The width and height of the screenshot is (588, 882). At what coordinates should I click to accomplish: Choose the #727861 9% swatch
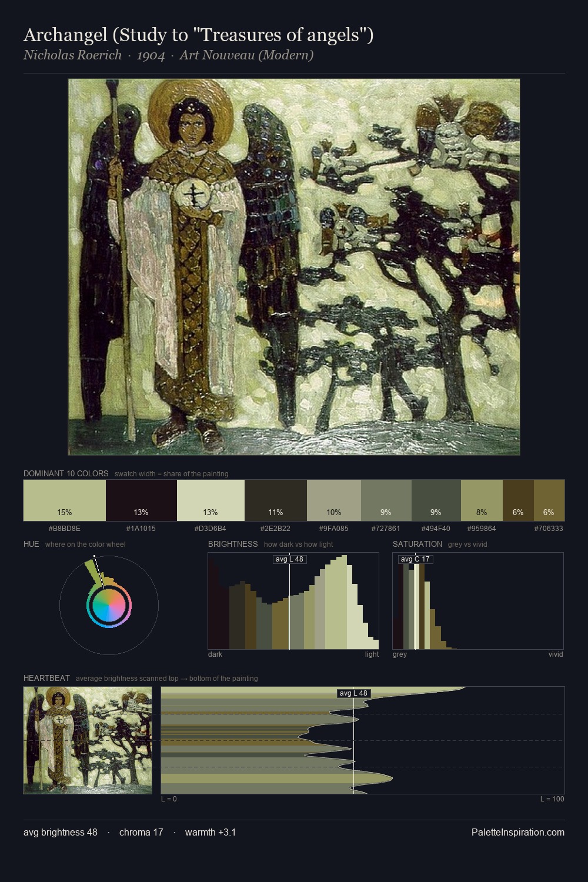(x=386, y=500)
